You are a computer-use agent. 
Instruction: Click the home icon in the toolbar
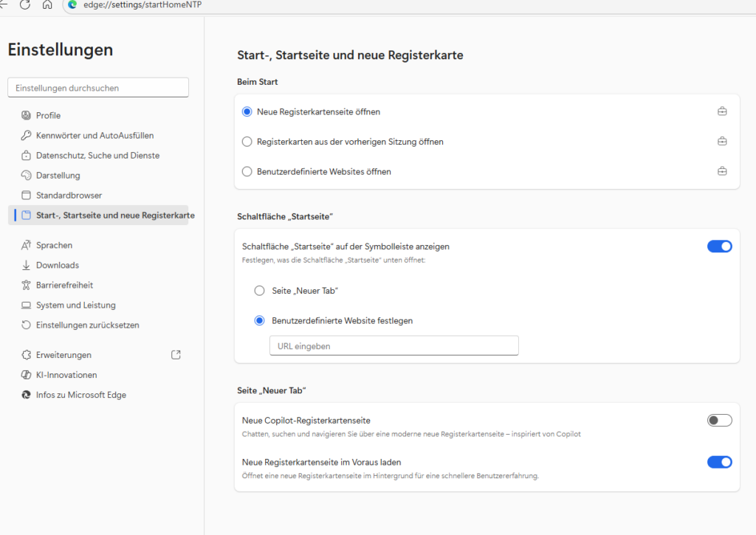click(x=47, y=5)
